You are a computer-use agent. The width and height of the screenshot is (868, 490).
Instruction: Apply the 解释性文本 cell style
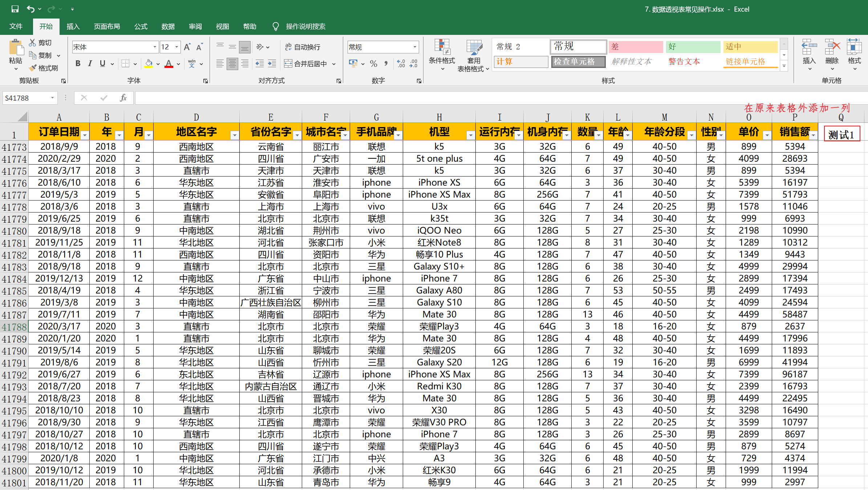(636, 61)
